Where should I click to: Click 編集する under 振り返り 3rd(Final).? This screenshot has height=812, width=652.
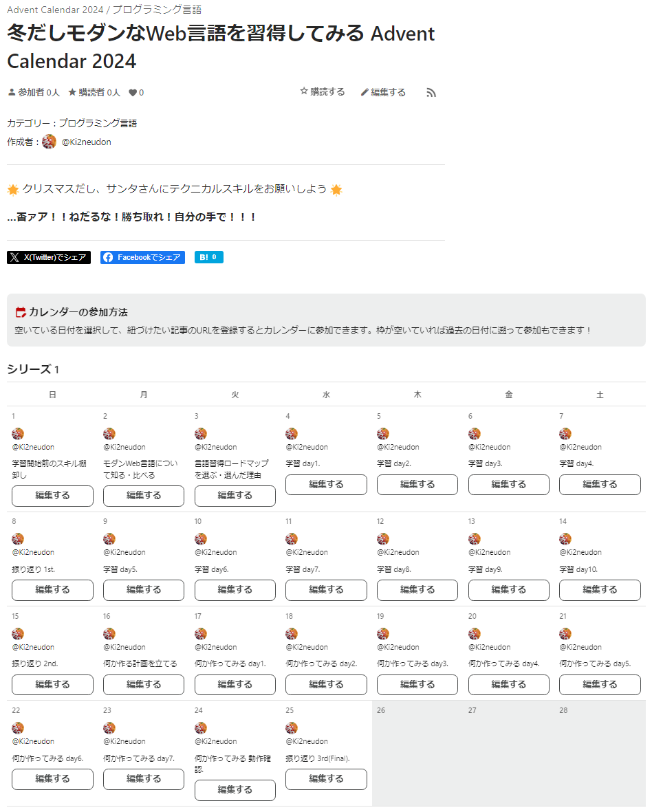tap(326, 779)
